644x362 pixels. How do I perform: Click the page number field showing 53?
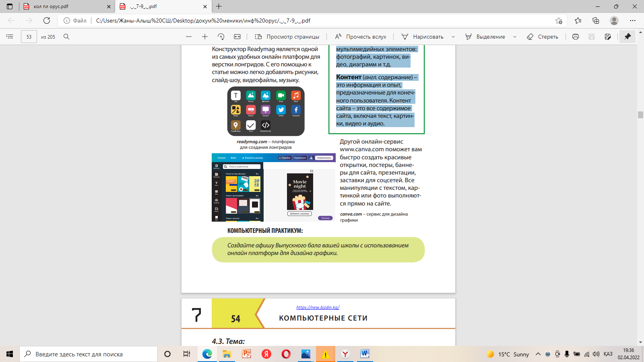[29, 37]
